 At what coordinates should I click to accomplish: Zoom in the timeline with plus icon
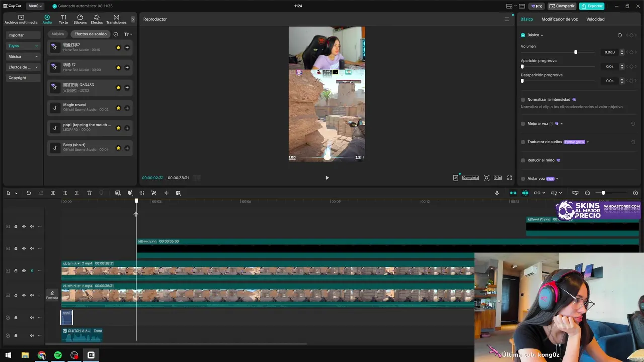pyautogui.click(x=635, y=193)
